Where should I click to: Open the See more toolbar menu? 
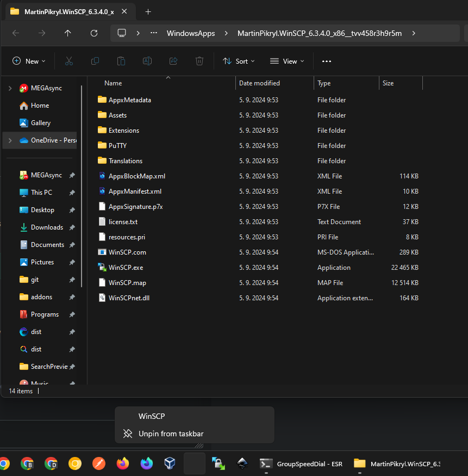326,61
